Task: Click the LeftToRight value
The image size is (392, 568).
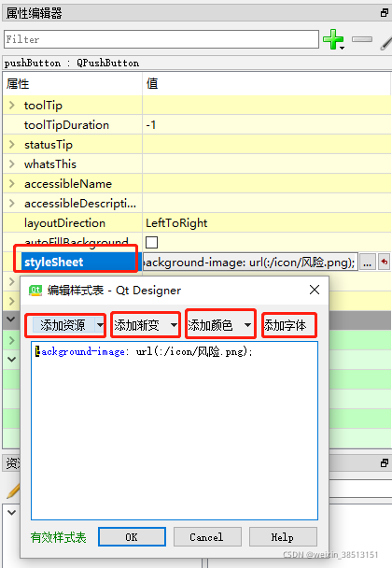Action: pos(176,222)
